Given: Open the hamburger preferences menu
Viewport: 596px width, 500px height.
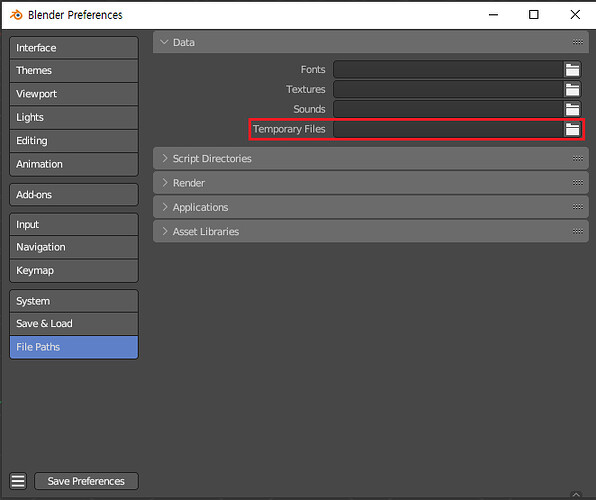Looking at the screenshot, I should pyautogui.click(x=18, y=481).
